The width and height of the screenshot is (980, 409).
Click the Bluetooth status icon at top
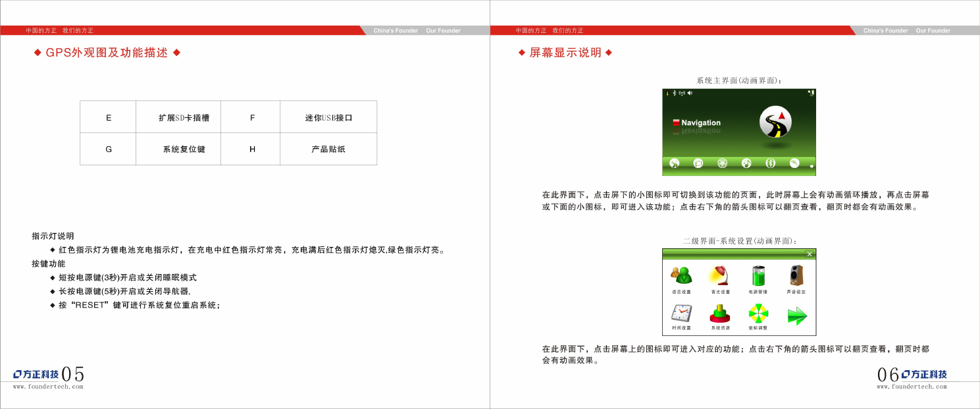point(675,93)
